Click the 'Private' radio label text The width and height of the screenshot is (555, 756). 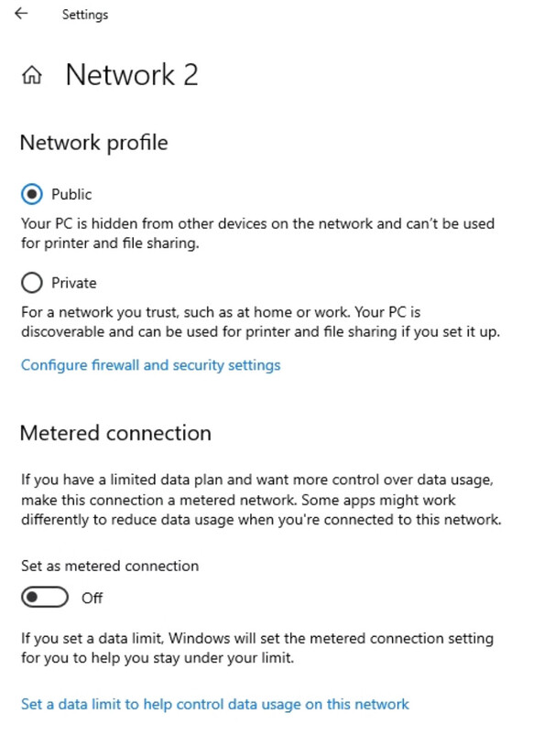point(73,283)
